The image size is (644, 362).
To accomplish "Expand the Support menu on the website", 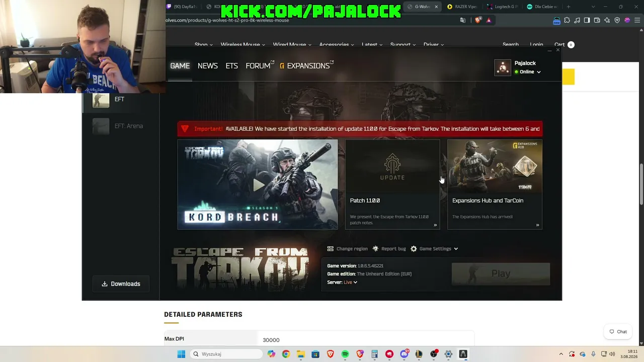I will point(403,45).
